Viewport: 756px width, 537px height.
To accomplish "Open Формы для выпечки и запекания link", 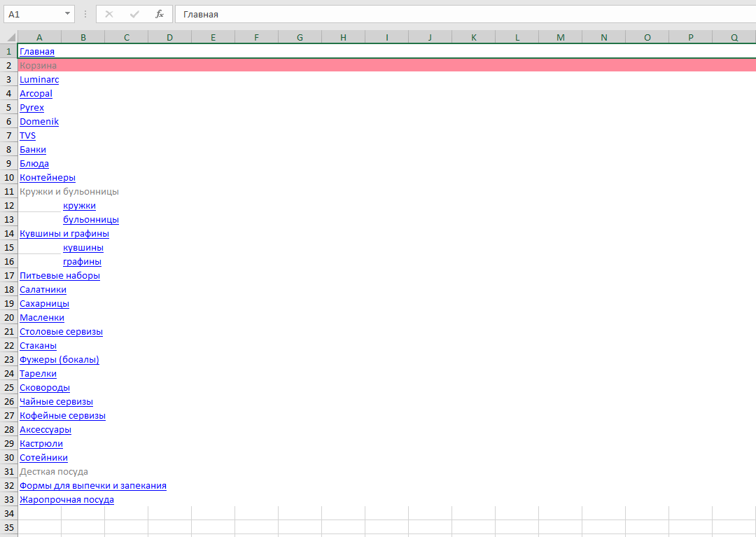I will point(93,485).
